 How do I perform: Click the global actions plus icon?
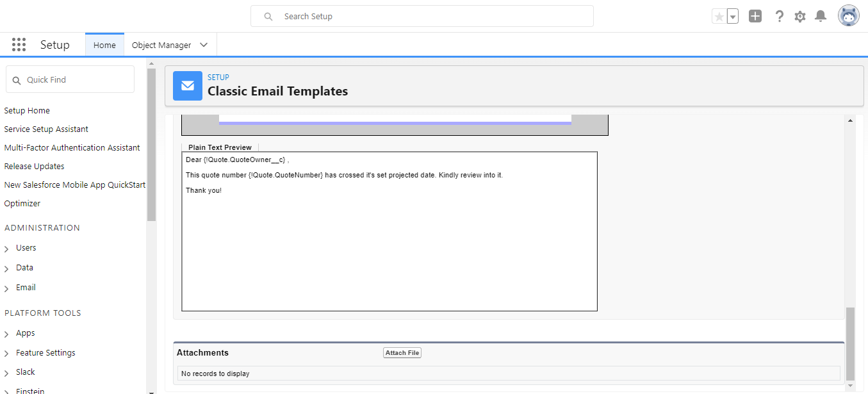tap(755, 17)
